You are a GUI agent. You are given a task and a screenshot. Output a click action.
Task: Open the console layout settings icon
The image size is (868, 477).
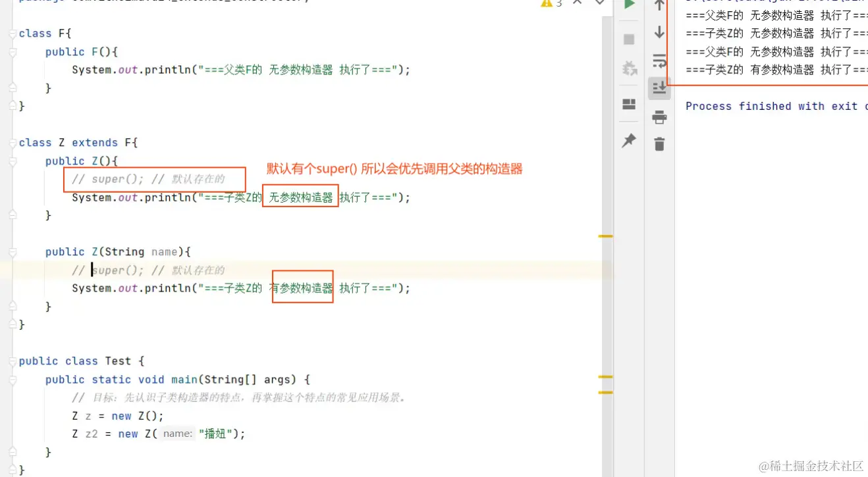[629, 104]
